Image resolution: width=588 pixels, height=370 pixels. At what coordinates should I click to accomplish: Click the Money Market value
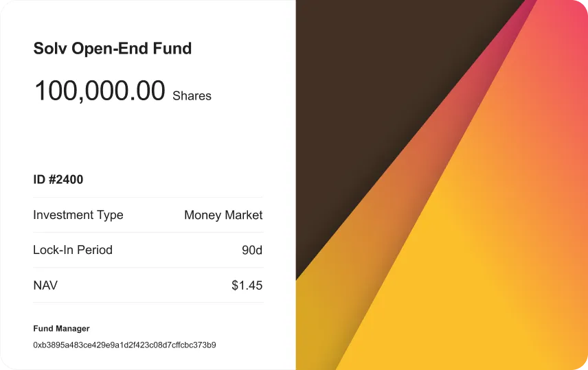pyautogui.click(x=223, y=215)
